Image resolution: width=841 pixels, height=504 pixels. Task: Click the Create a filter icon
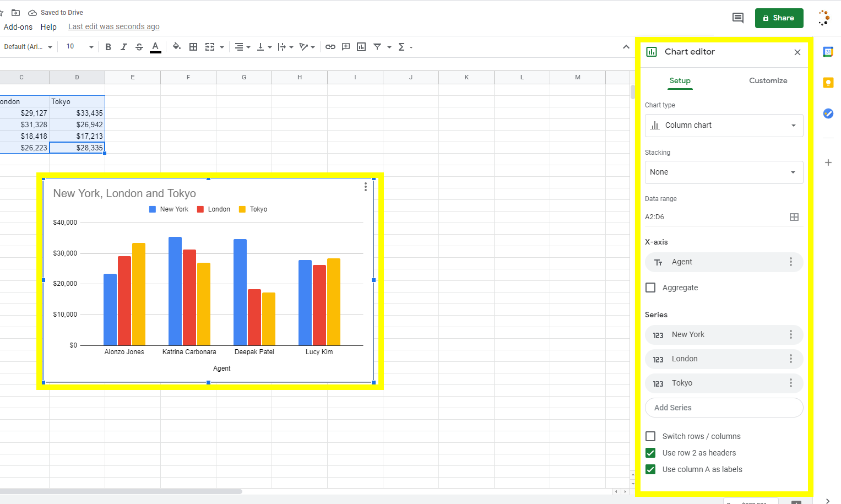click(x=378, y=47)
